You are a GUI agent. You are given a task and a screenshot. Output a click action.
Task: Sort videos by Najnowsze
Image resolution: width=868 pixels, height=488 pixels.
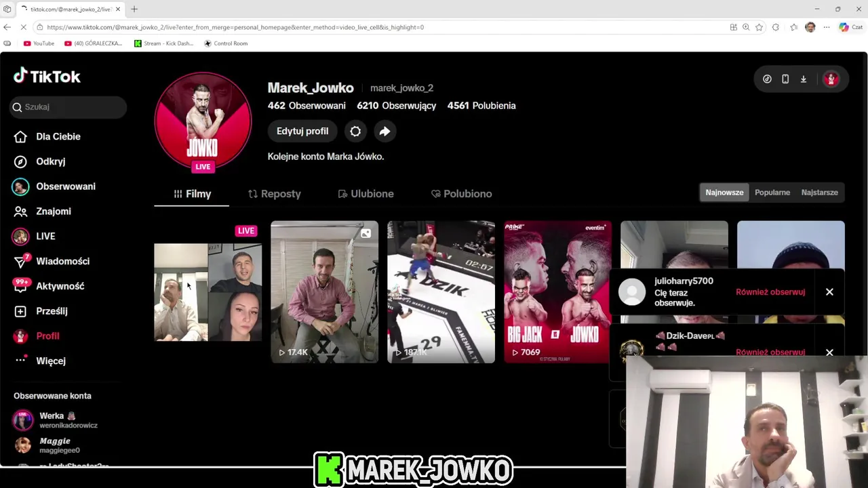(x=724, y=192)
